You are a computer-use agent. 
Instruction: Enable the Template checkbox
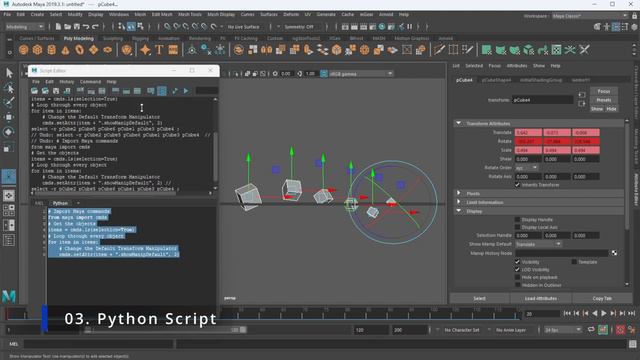[x=574, y=262]
